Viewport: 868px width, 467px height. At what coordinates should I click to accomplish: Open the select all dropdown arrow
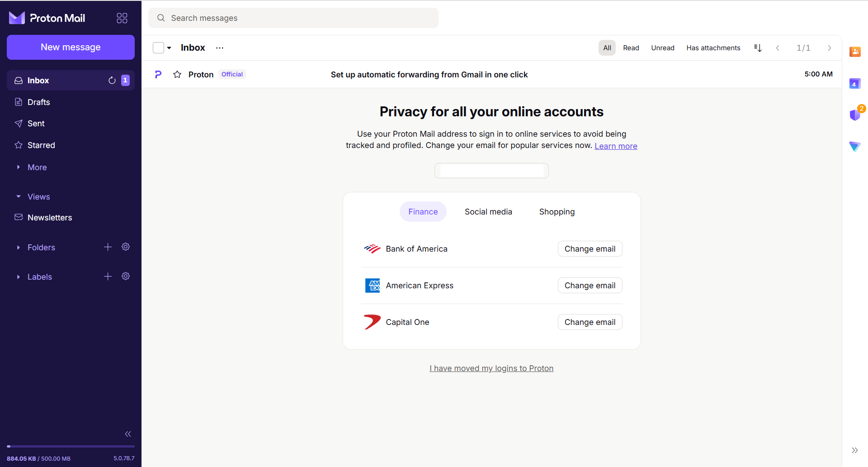(169, 48)
